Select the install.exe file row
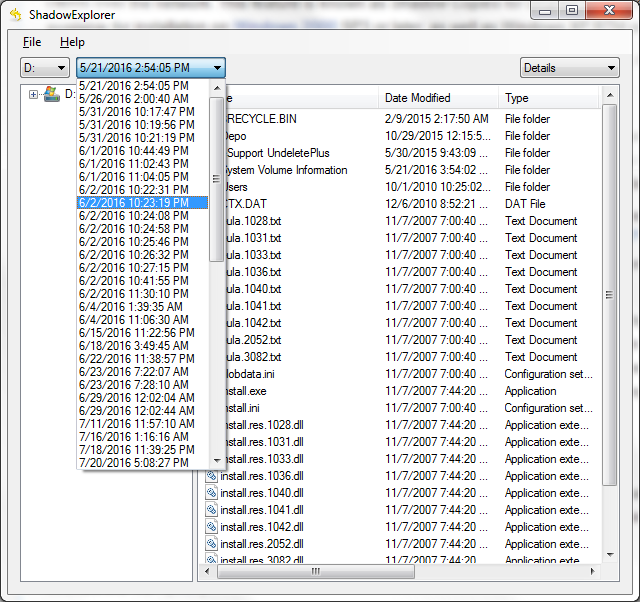Image resolution: width=640 pixels, height=602 pixels. click(x=413, y=391)
